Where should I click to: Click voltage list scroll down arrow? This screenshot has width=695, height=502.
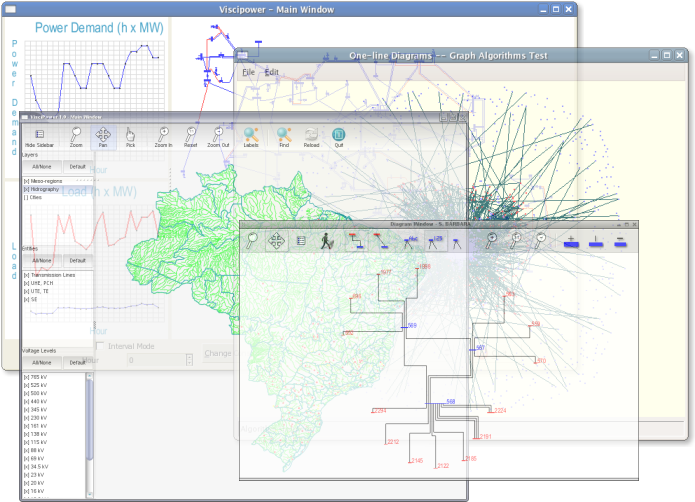coord(90,494)
